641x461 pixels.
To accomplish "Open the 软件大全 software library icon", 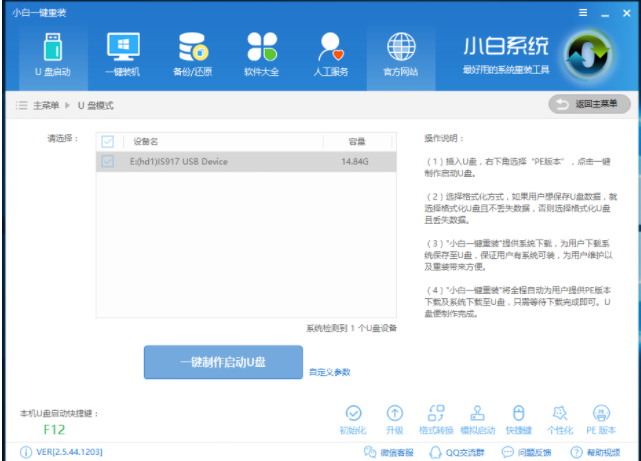I will click(261, 54).
